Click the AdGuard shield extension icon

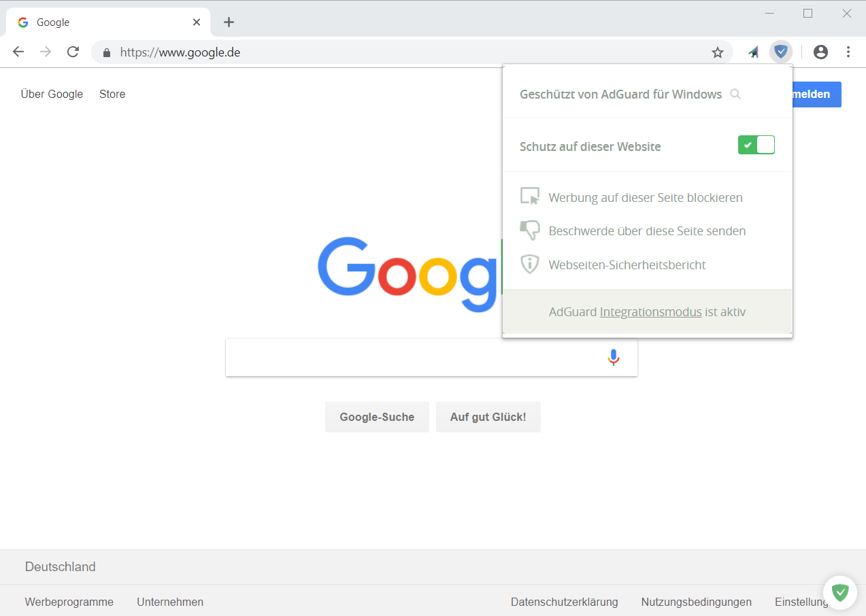pyautogui.click(x=781, y=52)
